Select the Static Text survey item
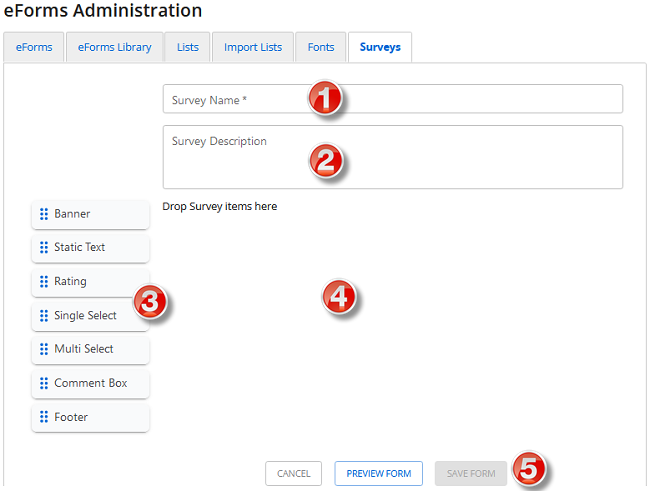The width and height of the screenshot is (650, 491). (x=90, y=248)
